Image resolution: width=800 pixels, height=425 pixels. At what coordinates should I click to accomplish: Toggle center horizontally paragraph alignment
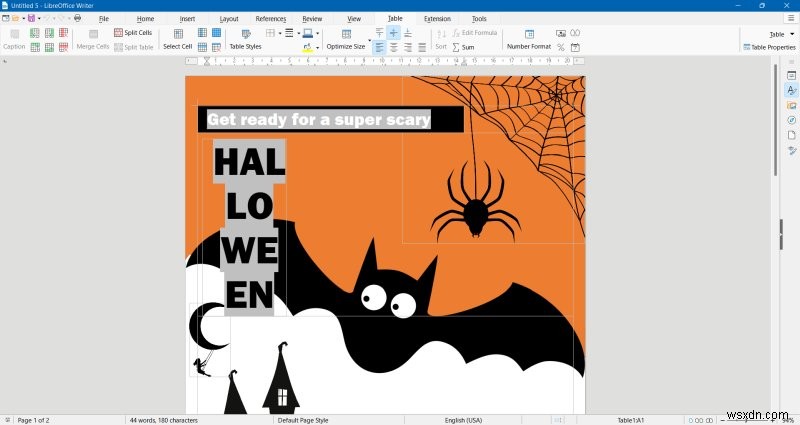(x=393, y=47)
